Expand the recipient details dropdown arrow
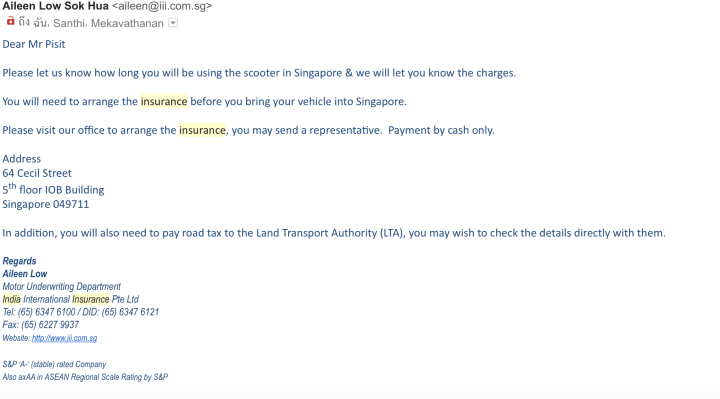The image size is (720, 399). [x=173, y=22]
